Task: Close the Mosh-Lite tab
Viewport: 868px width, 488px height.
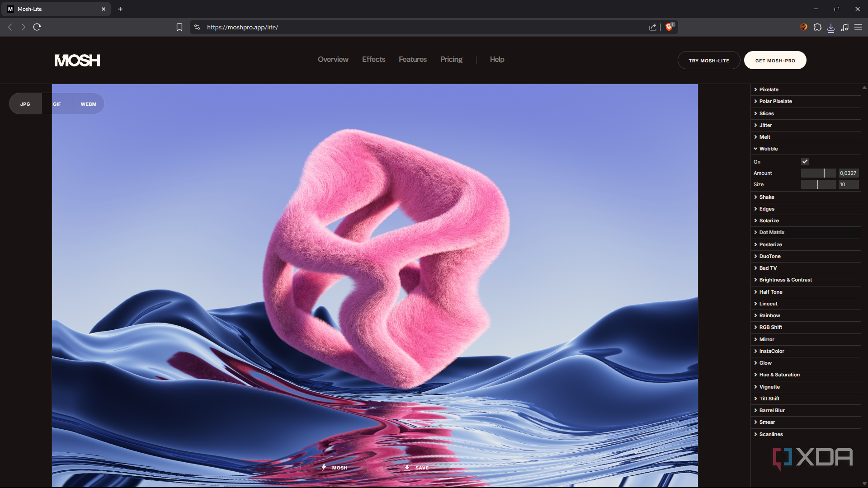Action: tap(104, 9)
